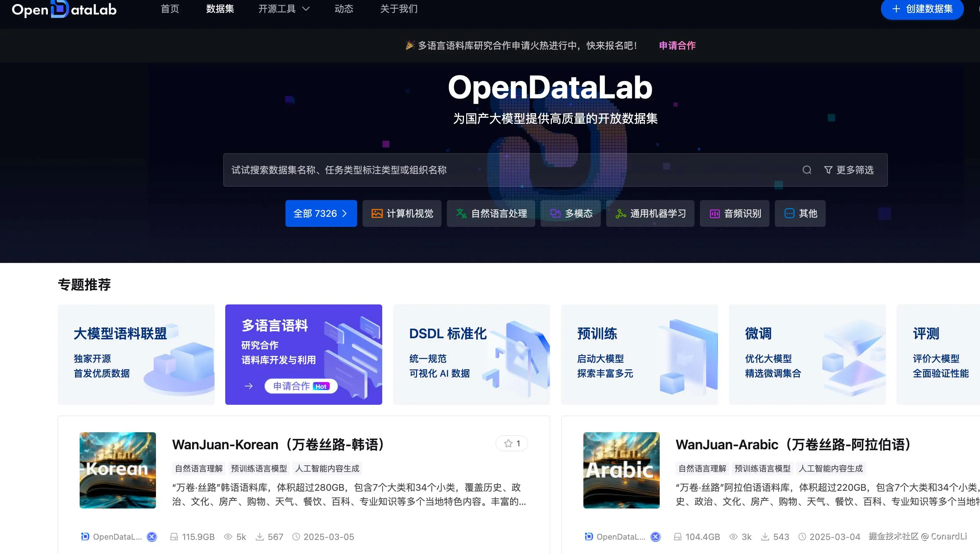This screenshot has width=980, height=554.
Task: Open the 更多筛选 filter panel
Action: tap(849, 170)
